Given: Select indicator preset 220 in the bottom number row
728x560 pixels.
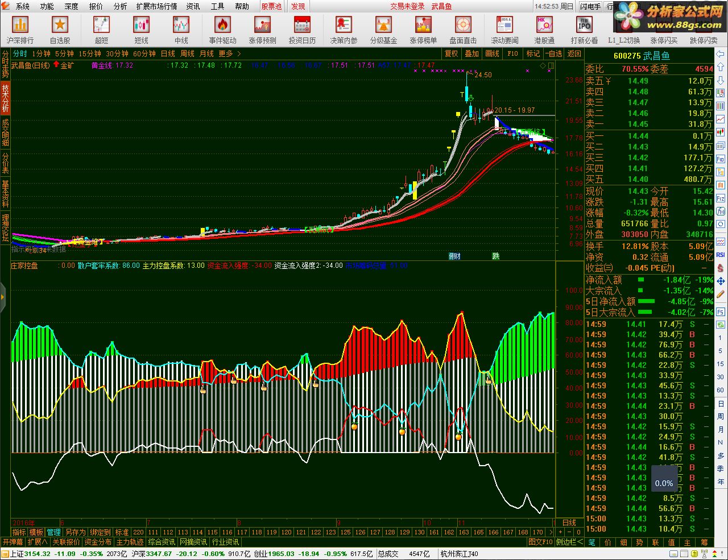Looking at the screenshot, I should (138, 532).
